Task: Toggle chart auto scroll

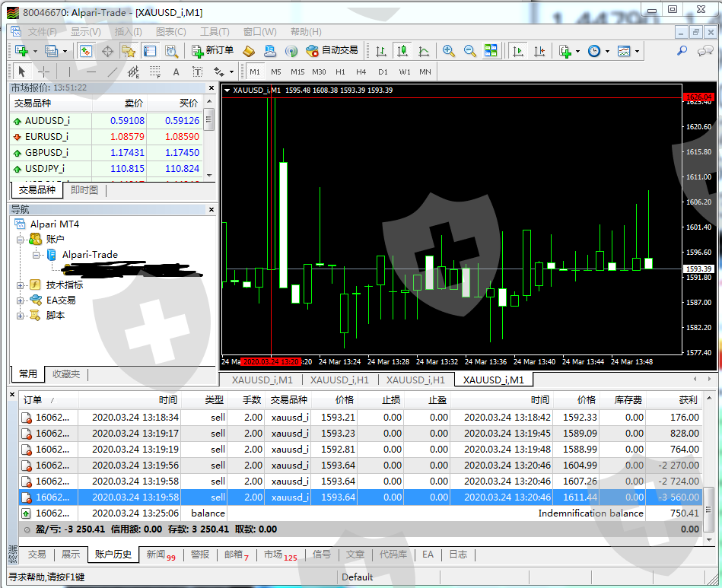Action: tap(518, 51)
